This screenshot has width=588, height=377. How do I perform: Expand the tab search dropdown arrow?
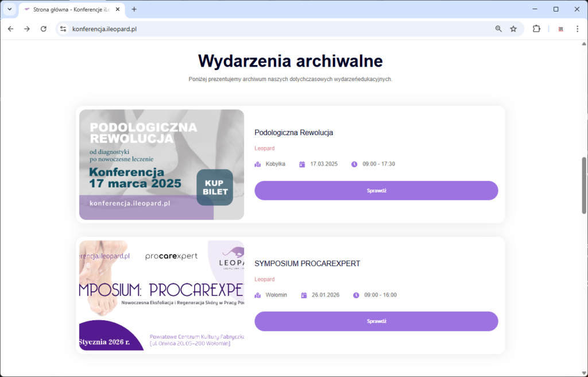tap(10, 9)
